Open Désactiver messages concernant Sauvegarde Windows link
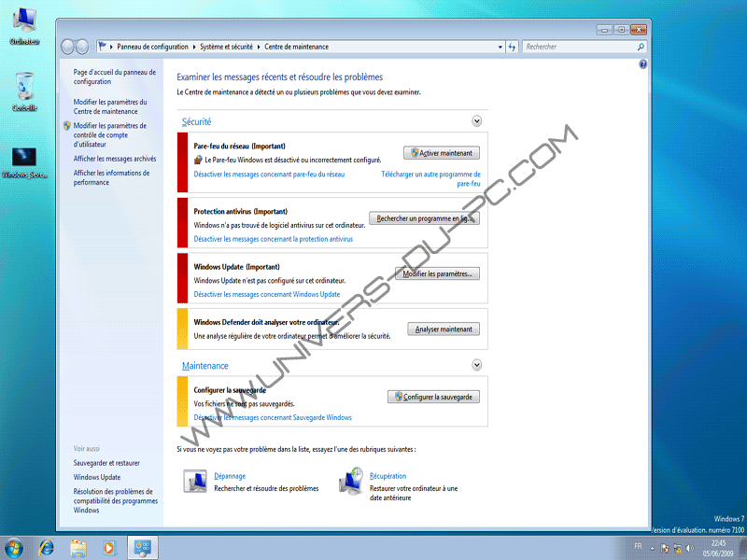This screenshot has height=560, width=747. pyautogui.click(x=273, y=417)
